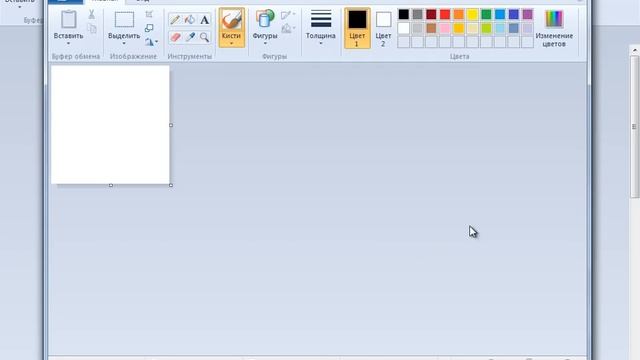Open the Rotate dropdown arrow
The image size is (640, 360).
156,42
